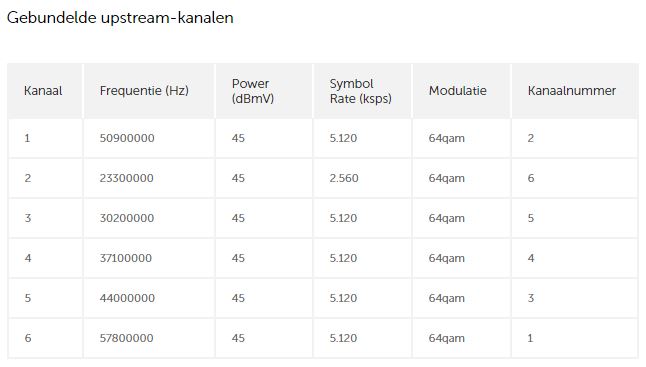Select the frequency value 50900000
This screenshot has height=367, width=646.
click(x=127, y=138)
